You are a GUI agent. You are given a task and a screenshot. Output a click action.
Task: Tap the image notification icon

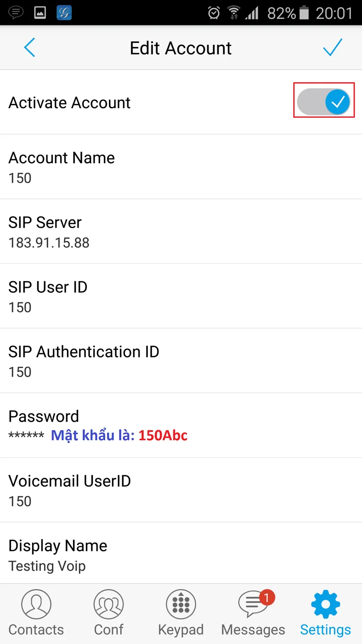coord(40,13)
